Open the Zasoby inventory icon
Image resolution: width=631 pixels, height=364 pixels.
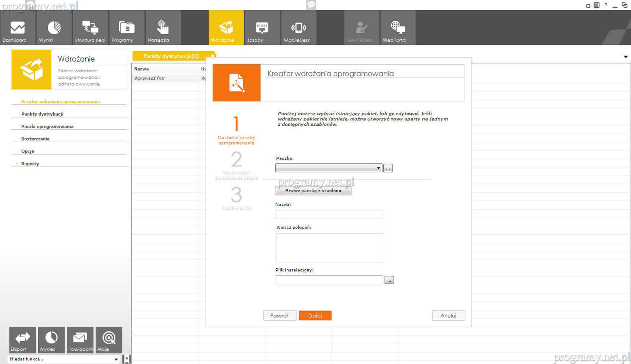[262, 28]
